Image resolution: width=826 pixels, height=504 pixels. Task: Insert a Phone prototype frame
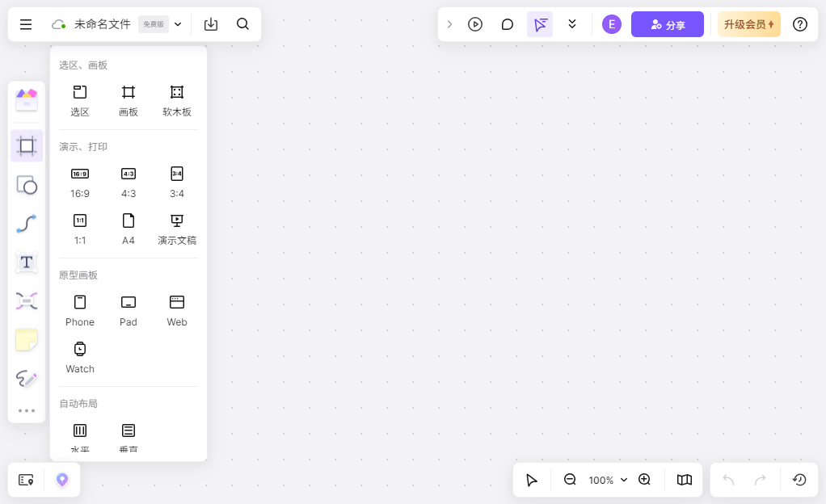click(x=80, y=311)
